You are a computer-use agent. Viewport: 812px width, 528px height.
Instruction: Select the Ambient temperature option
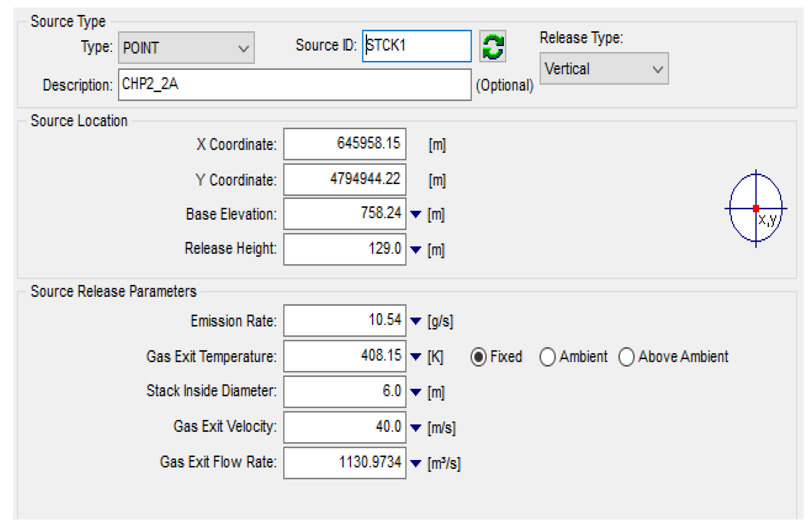tap(547, 357)
